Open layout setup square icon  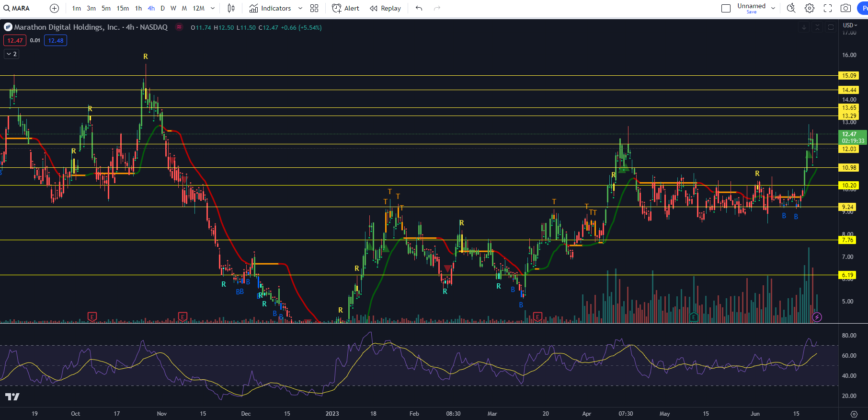click(x=726, y=8)
